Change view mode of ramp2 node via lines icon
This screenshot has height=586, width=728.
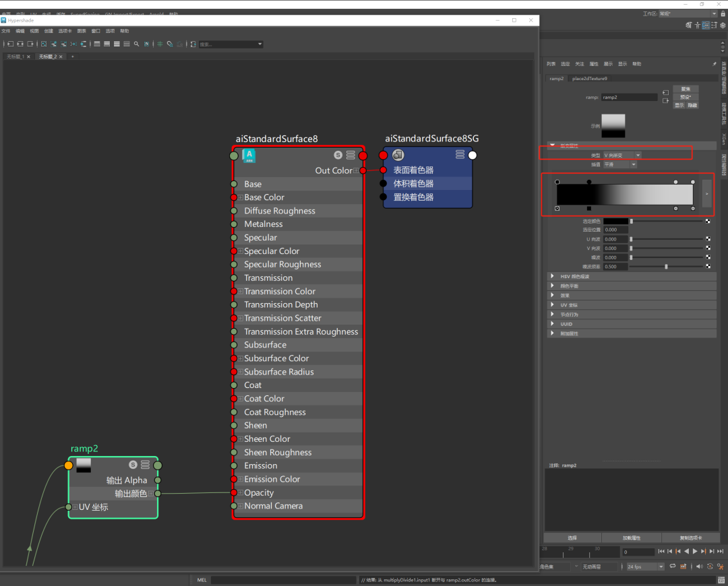tap(146, 465)
